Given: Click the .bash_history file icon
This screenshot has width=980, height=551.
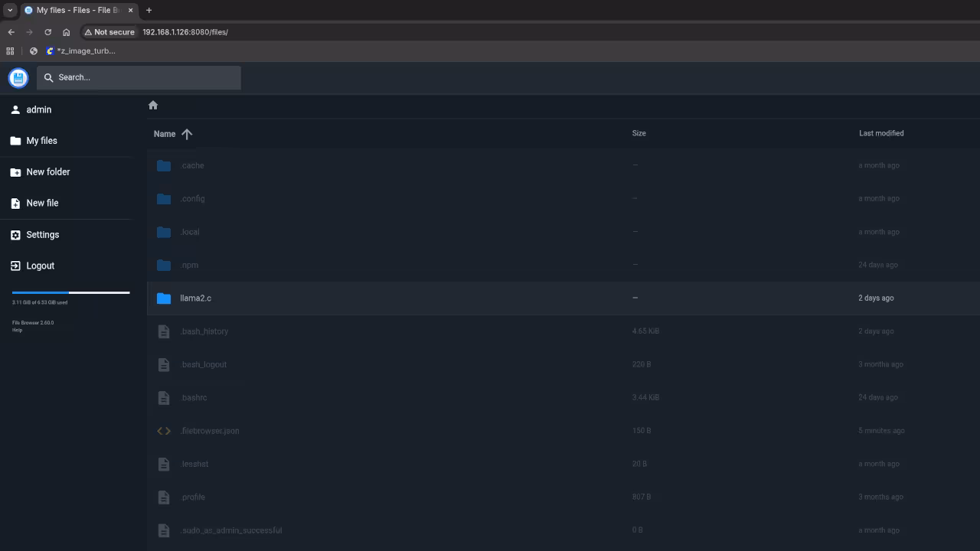Looking at the screenshot, I should 164,331.
